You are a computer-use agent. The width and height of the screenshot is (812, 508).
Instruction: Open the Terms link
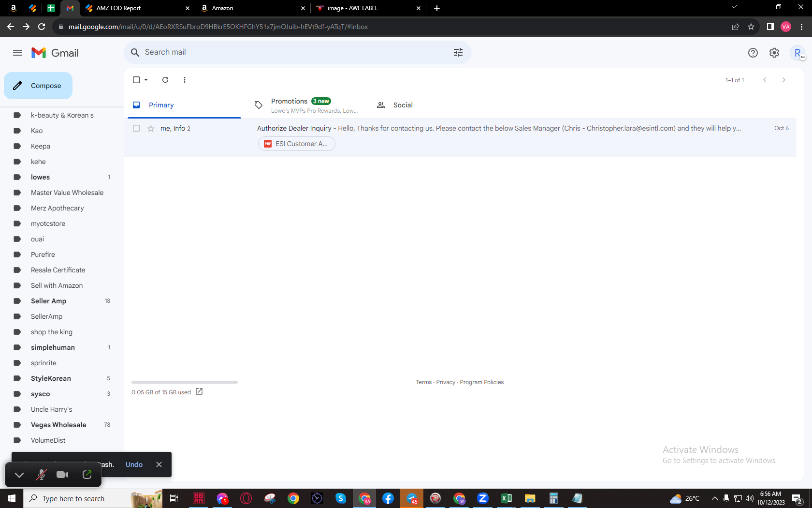coord(424,382)
